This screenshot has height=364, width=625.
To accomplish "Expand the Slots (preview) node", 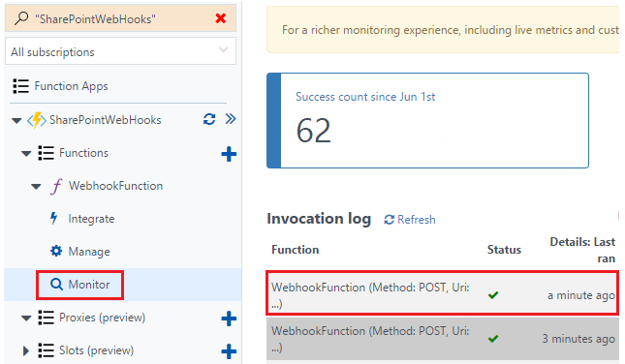I will point(26,350).
